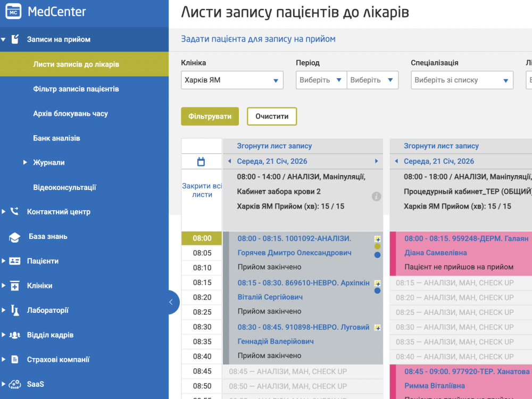The height and width of the screenshot is (399, 532).
Task: Select the highlighted 08:00 time slot
Action: tap(202, 238)
